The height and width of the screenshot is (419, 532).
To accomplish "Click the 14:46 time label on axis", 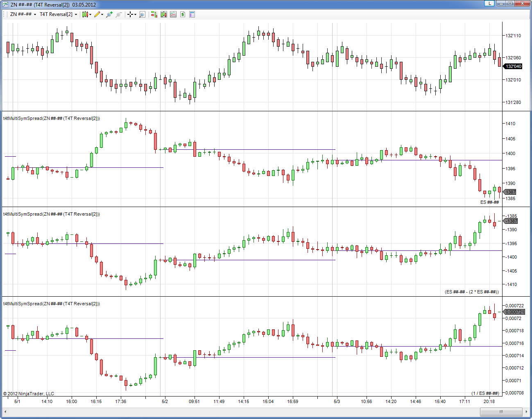I will click(415, 401).
